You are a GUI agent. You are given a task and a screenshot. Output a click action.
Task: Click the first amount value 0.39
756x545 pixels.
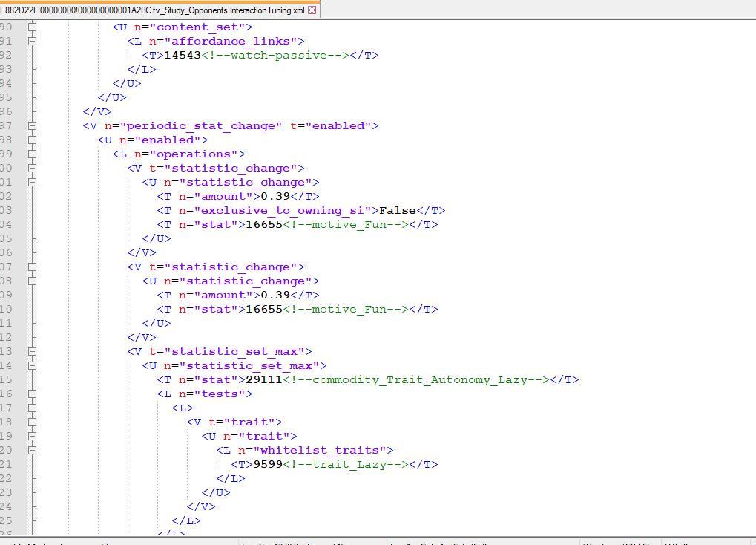tap(275, 197)
